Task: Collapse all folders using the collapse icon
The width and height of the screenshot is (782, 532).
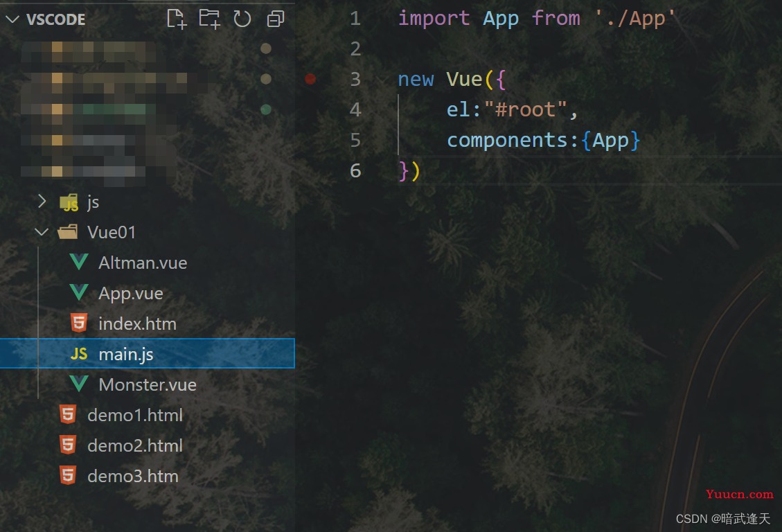Action: coord(275,19)
